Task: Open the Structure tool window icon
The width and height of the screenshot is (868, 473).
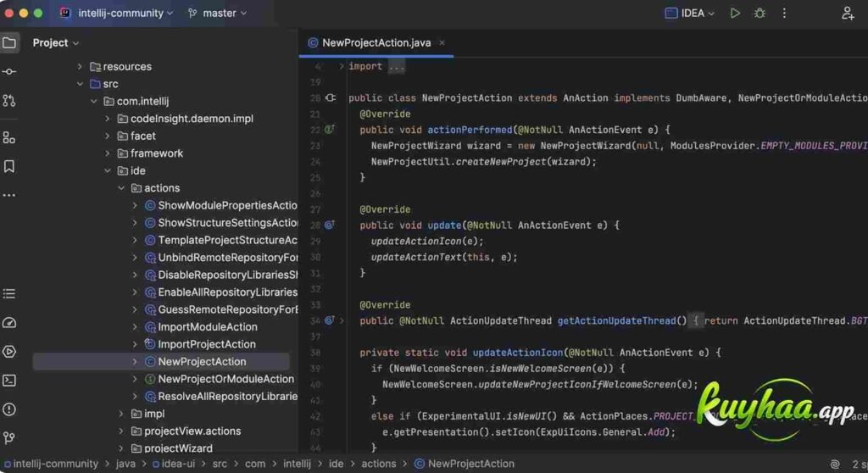Action: 9,137
